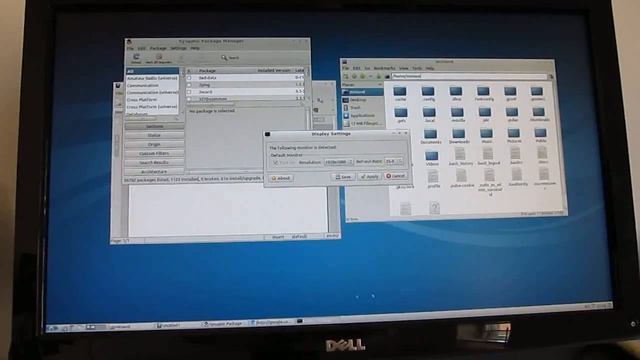
Task: Select the Cross Platform category in Synaptic
Action: point(152,100)
